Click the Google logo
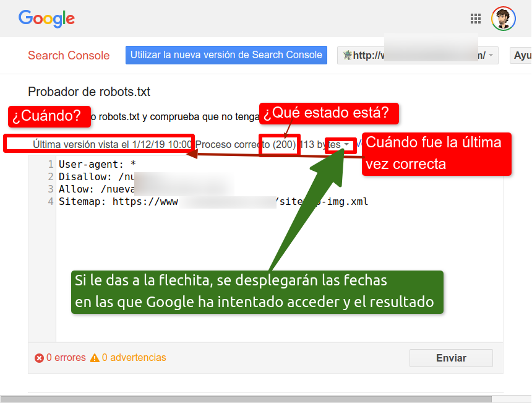This screenshot has width=532, height=403. (x=46, y=19)
